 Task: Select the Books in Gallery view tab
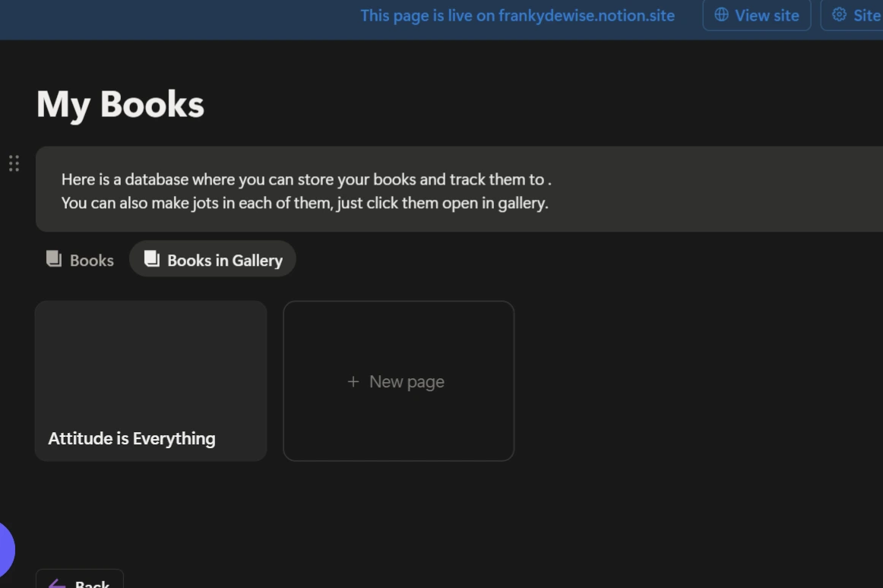pos(213,258)
